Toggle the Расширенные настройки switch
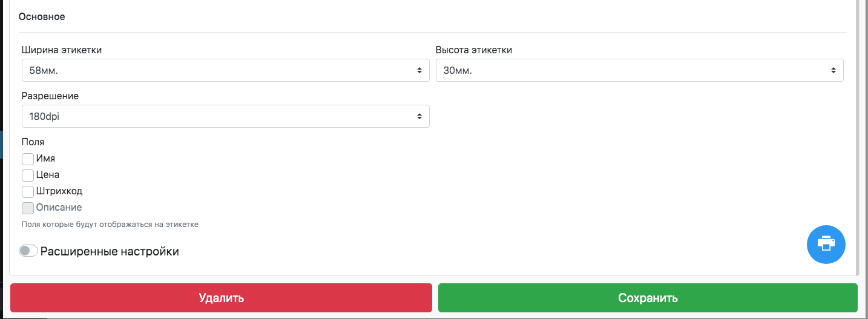 pos(28,251)
